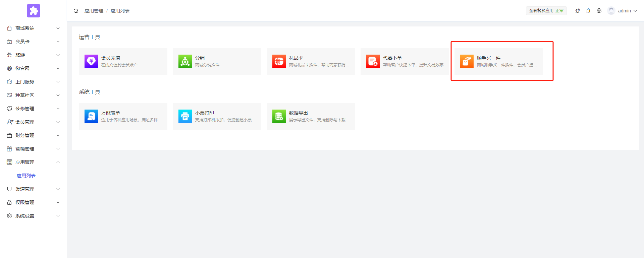Open the 会员充值 card title

pyautogui.click(x=111, y=58)
